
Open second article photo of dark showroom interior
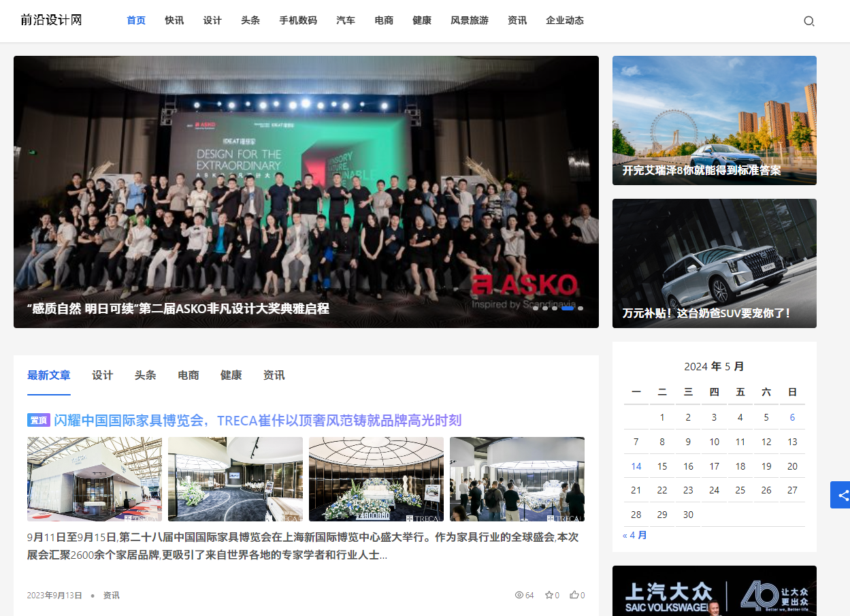(235, 479)
